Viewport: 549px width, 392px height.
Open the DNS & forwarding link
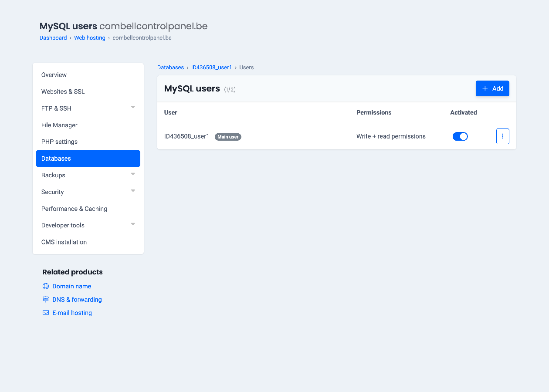[77, 300]
